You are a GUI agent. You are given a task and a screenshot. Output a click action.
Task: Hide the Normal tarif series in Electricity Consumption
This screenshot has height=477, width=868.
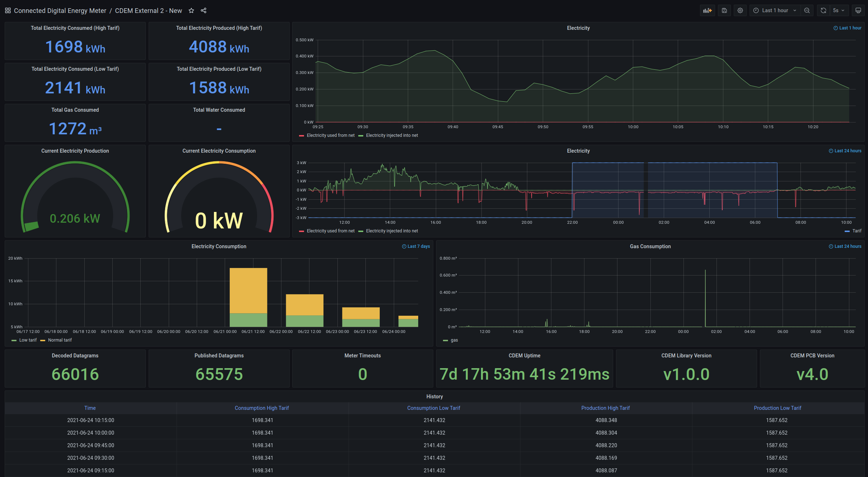coord(60,340)
